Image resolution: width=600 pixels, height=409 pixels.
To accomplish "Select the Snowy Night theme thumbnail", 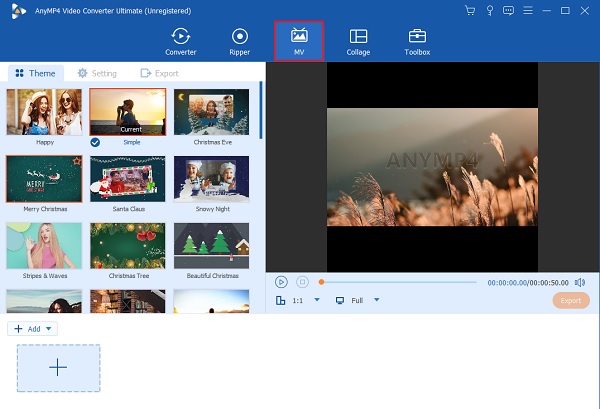I will [x=211, y=179].
